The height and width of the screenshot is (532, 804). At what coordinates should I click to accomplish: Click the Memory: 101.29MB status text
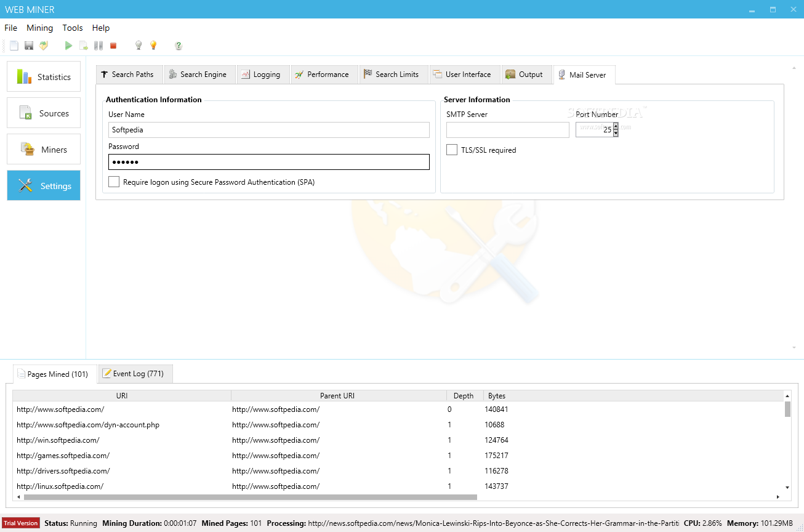tap(760, 523)
